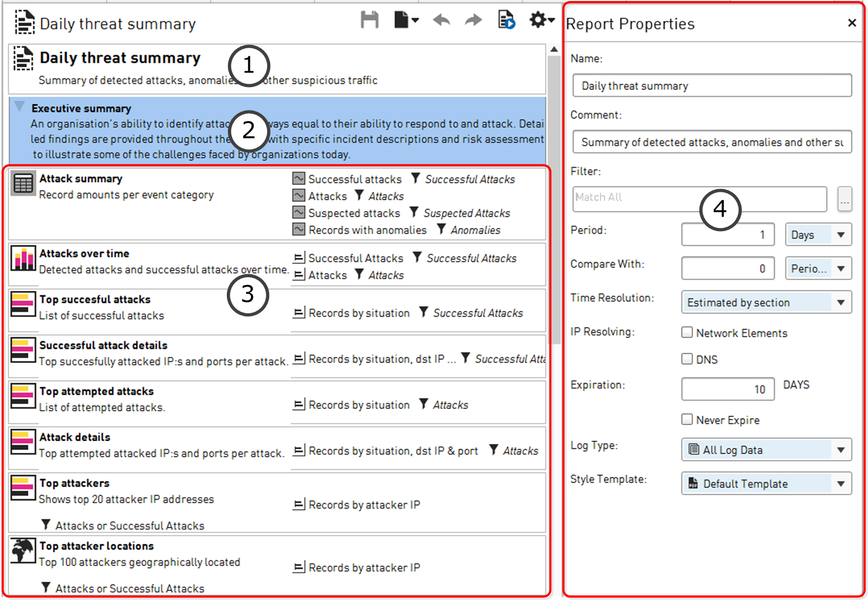Open the Time Resolution dropdown

[766, 302]
